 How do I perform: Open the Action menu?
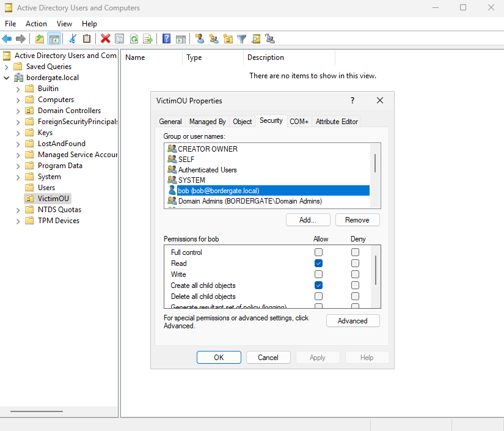pyautogui.click(x=36, y=24)
